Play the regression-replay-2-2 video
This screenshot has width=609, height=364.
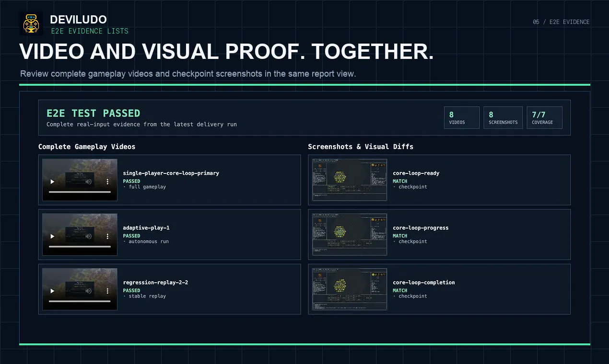click(x=52, y=291)
